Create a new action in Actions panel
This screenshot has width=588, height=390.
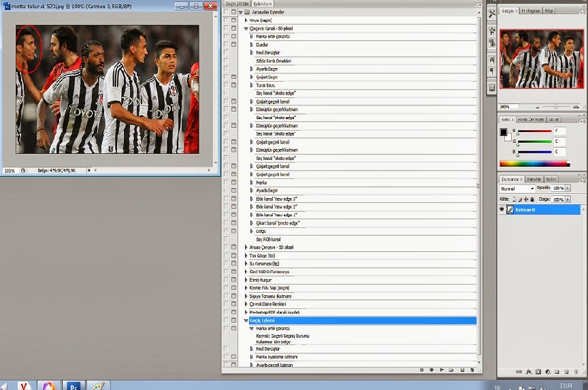click(x=462, y=370)
